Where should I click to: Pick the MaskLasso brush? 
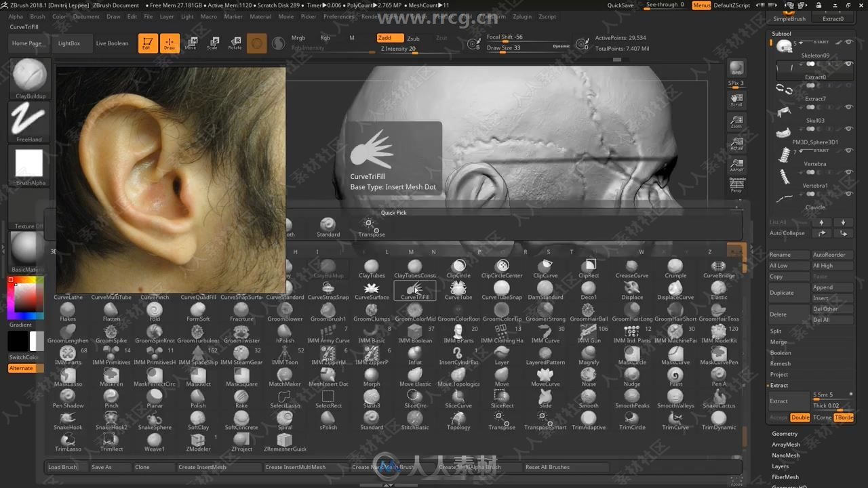pyautogui.click(x=68, y=377)
